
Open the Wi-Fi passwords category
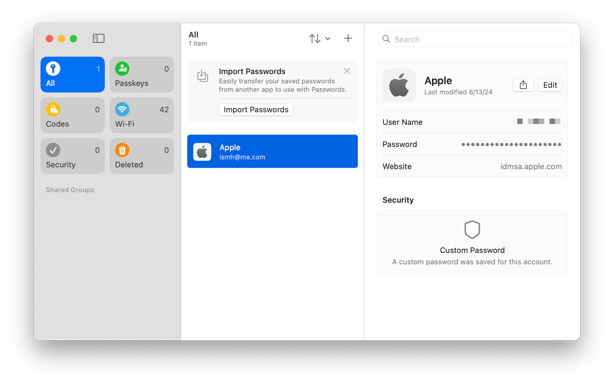[x=142, y=115]
